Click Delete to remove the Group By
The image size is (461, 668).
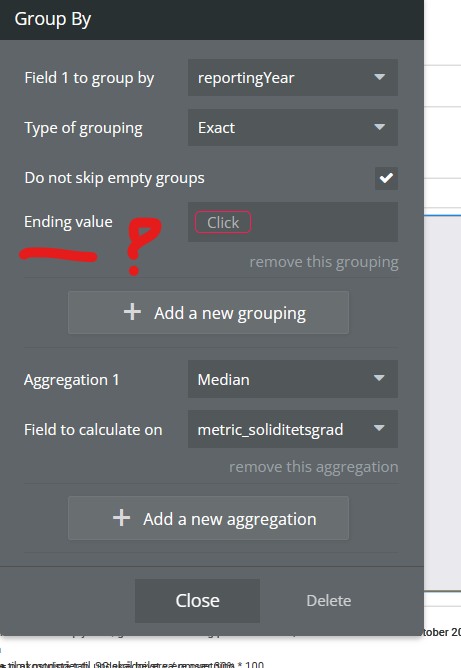pos(328,601)
